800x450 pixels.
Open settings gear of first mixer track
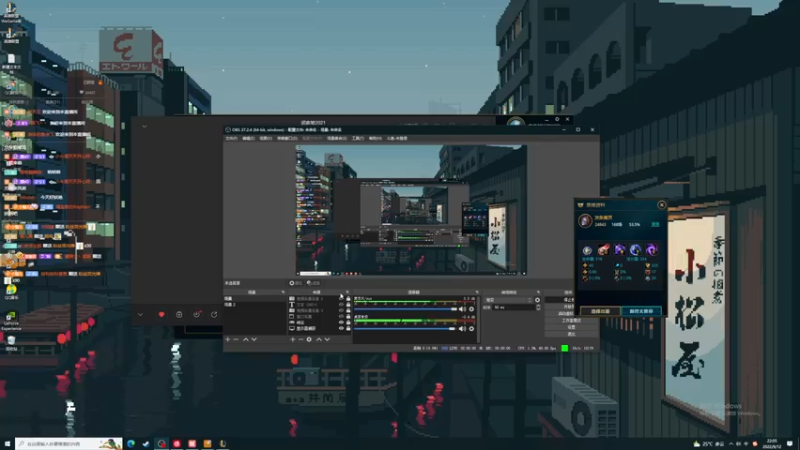471,309
